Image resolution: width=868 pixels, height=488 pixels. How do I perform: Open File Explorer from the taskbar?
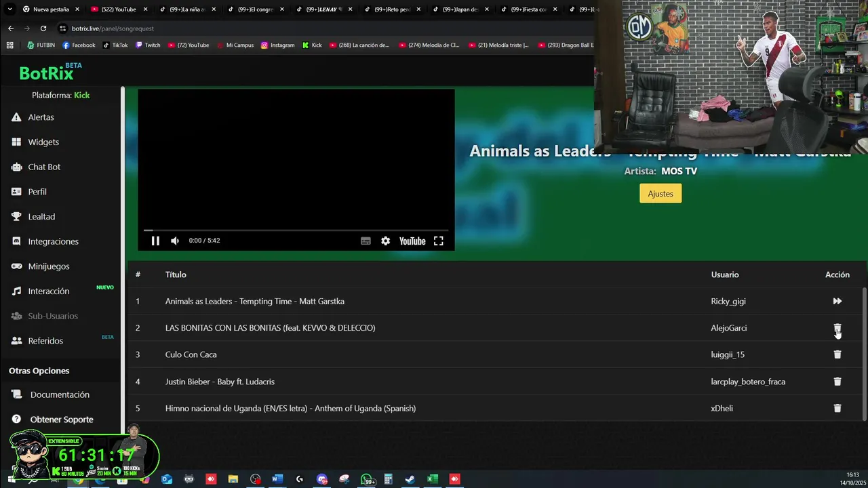pos(233,479)
